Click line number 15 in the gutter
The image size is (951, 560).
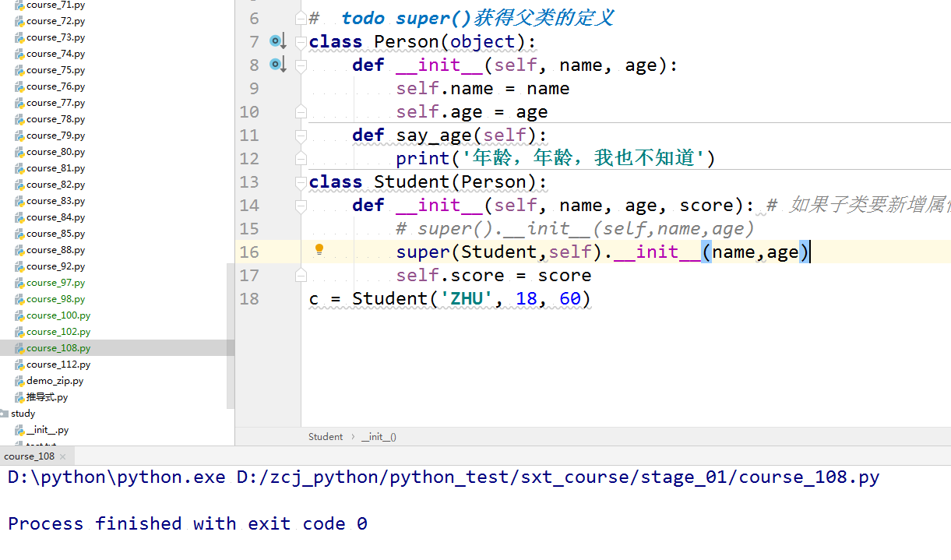249,228
